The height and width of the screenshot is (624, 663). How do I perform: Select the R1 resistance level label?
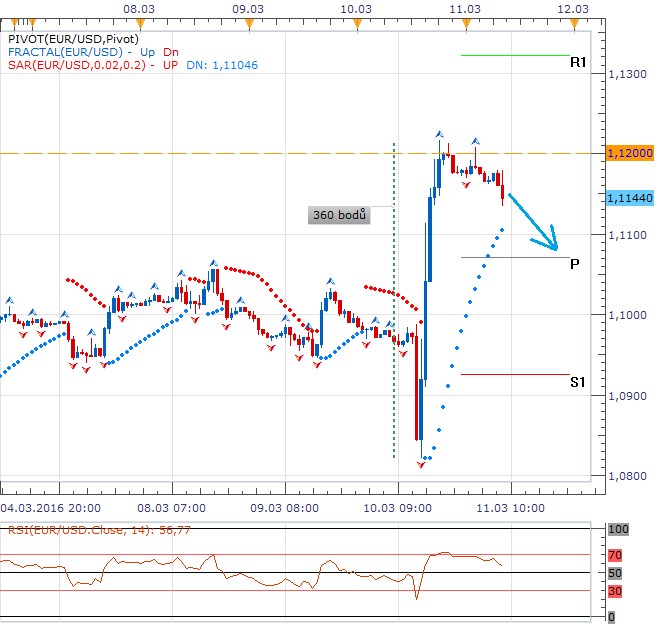pos(577,63)
